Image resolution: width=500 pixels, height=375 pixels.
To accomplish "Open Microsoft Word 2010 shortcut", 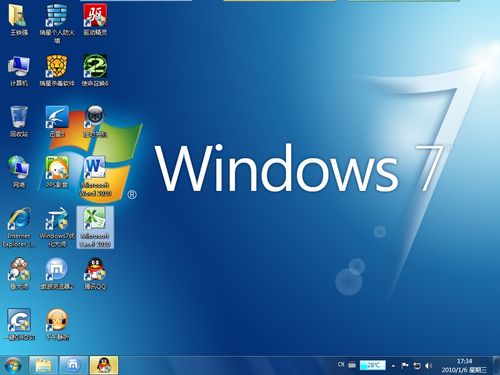I will (x=95, y=176).
